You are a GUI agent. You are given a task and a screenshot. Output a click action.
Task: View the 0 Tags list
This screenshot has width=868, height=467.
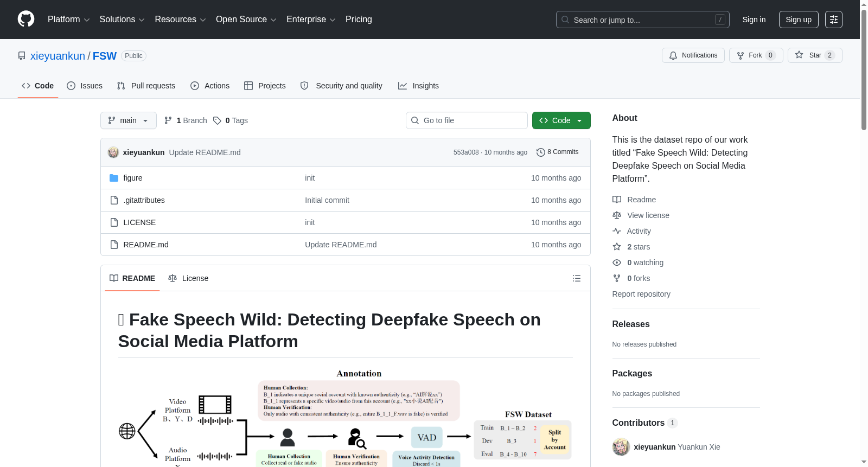click(x=231, y=120)
